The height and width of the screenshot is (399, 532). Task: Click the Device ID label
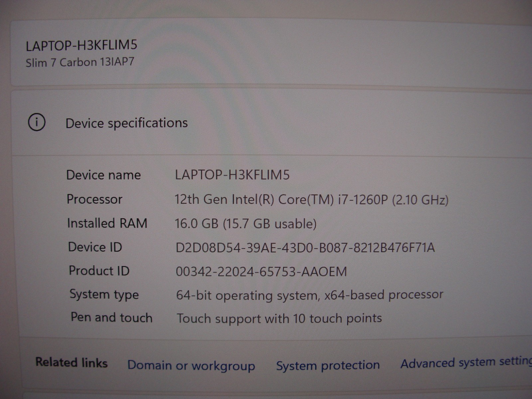coord(95,247)
